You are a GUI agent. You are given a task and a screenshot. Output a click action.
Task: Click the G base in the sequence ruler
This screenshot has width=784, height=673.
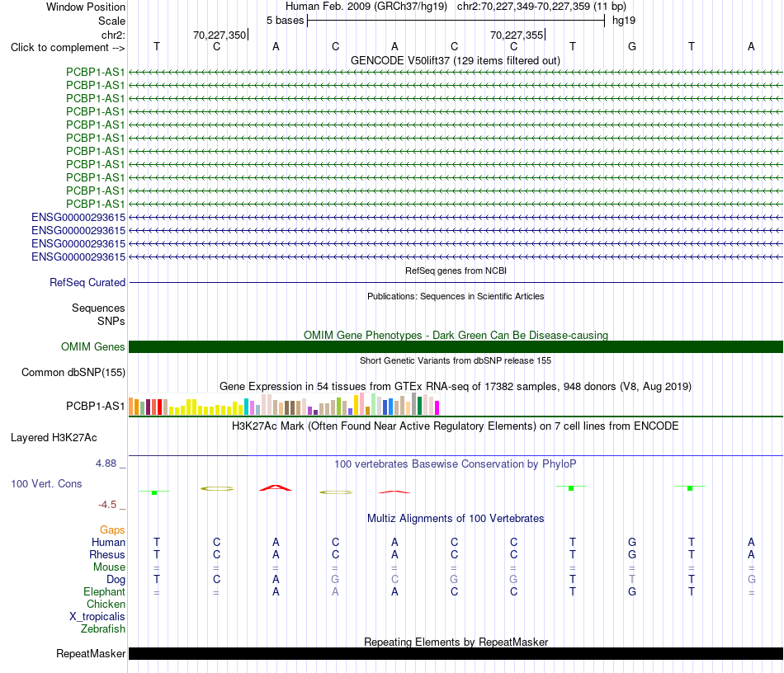(632, 46)
